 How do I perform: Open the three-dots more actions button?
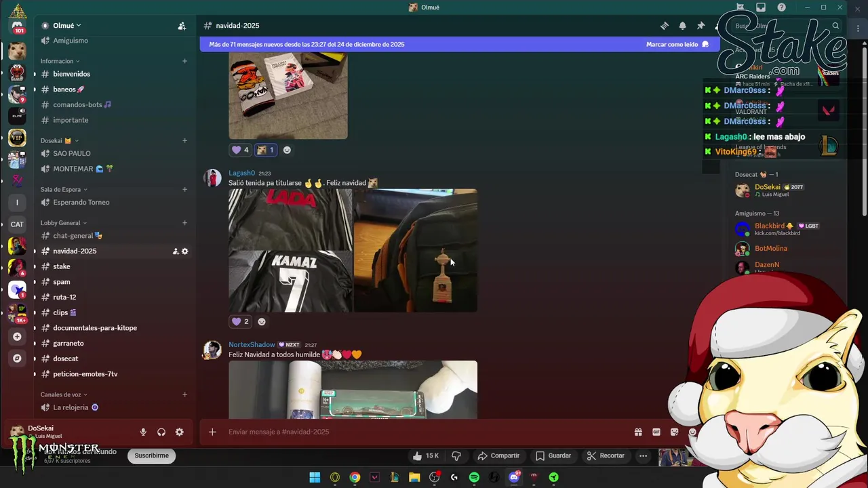point(643,455)
